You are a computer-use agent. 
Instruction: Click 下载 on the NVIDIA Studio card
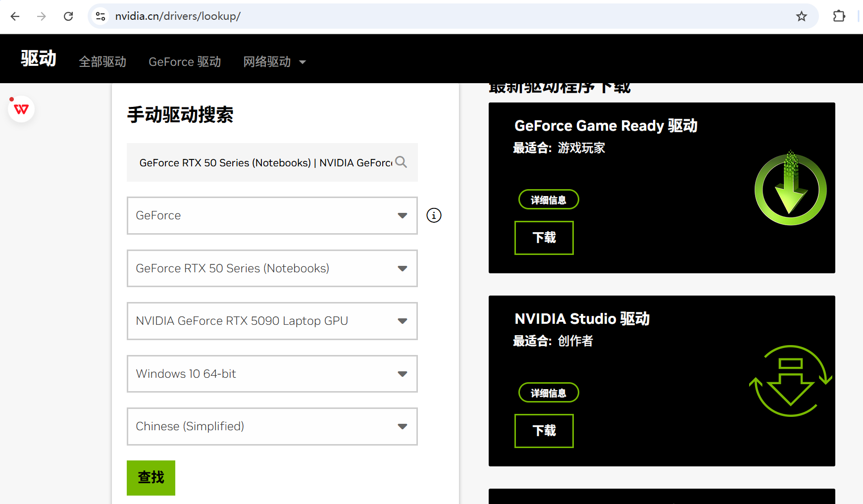pos(544,431)
